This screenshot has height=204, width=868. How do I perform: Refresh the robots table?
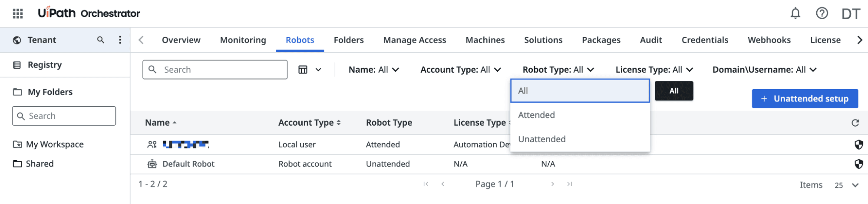pyautogui.click(x=855, y=123)
